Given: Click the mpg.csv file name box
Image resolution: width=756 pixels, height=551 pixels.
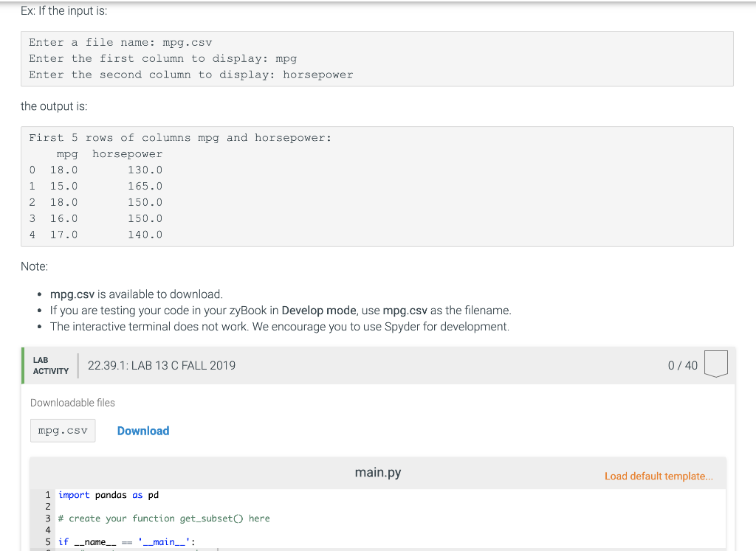Looking at the screenshot, I should (x=63, y=431).
